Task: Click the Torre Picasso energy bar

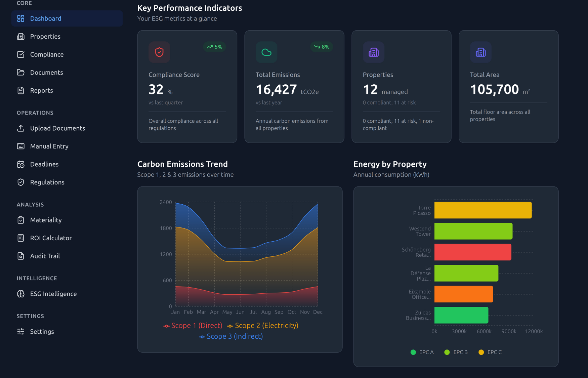Action: point(483,210)
